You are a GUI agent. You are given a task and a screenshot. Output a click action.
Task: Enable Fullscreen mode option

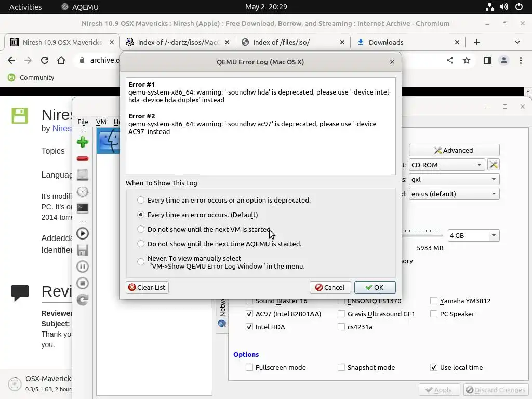click(249, 367)
